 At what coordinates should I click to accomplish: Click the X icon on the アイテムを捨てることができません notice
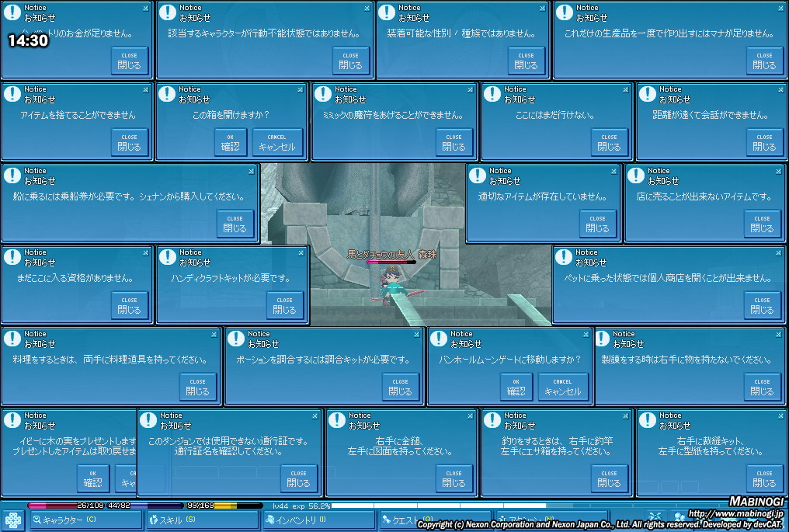[x=145, y=89]
